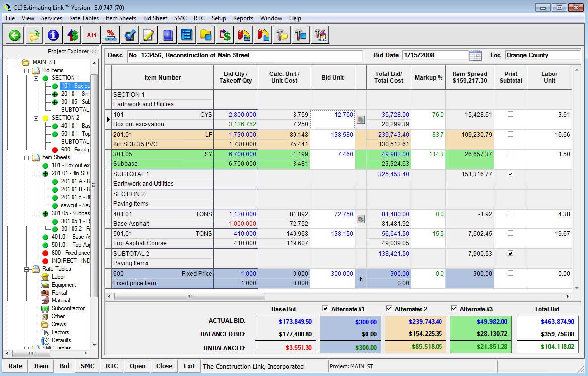The image size is (588, 376).
Task: Click the Loc field showing Orange County
Action: coord(542,55)
